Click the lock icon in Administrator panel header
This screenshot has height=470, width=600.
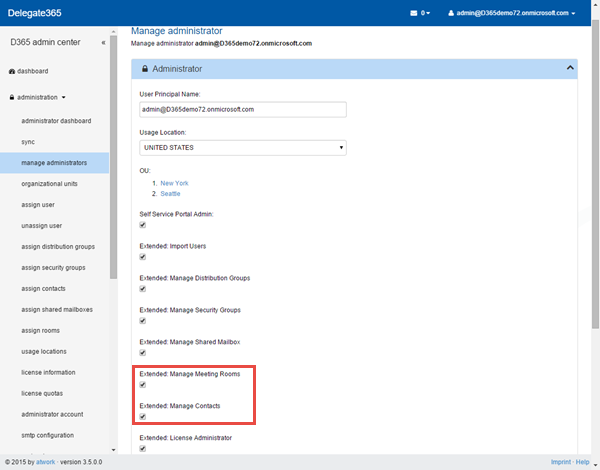point(146,69)
